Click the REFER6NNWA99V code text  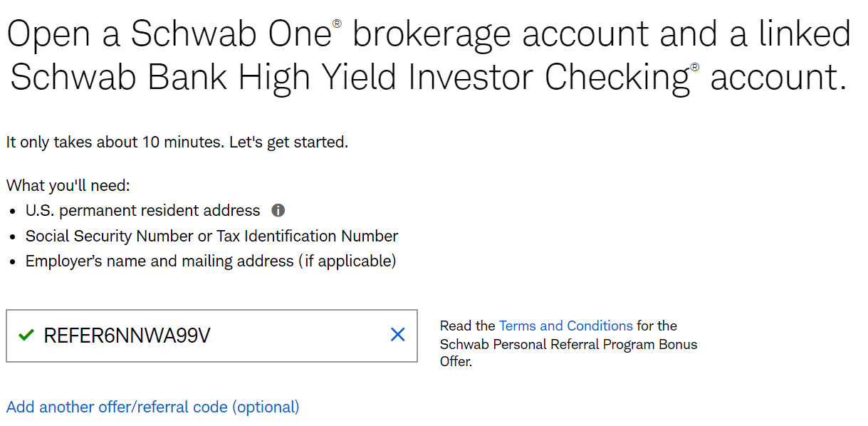coord(127,336)
